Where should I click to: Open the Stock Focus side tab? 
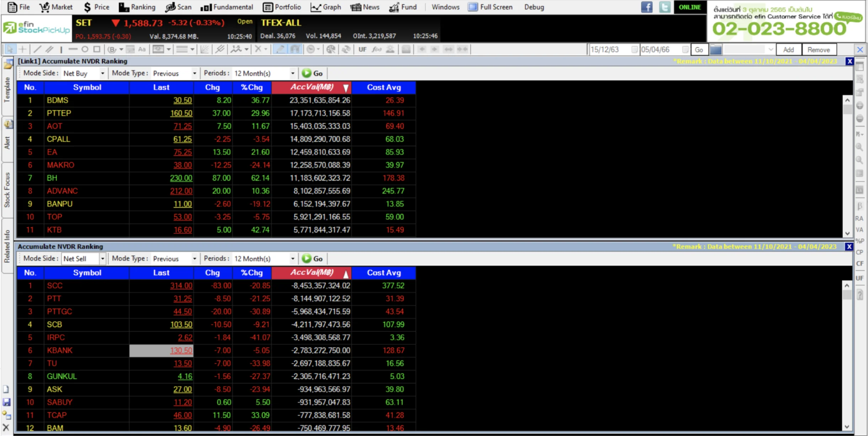[7, 190]
